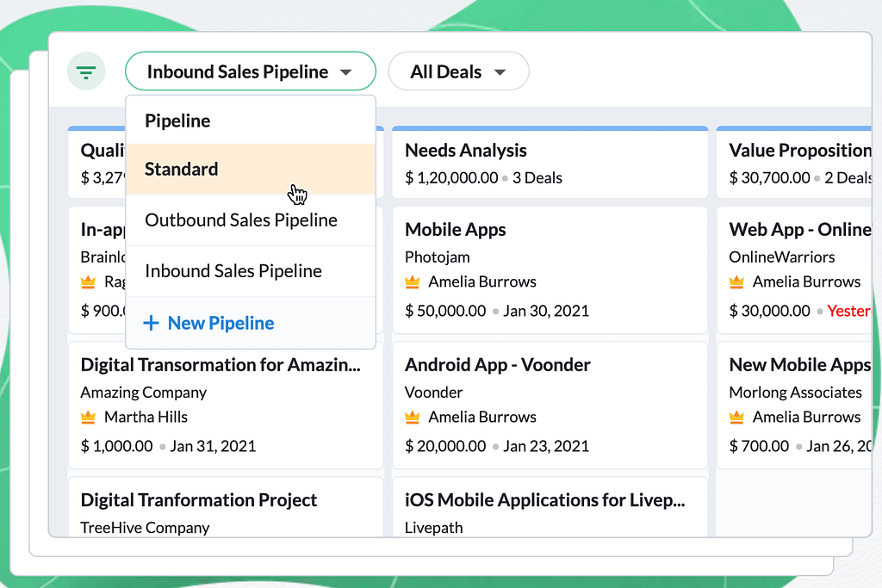Click crown icon on the In-app card

pos(89,282)
